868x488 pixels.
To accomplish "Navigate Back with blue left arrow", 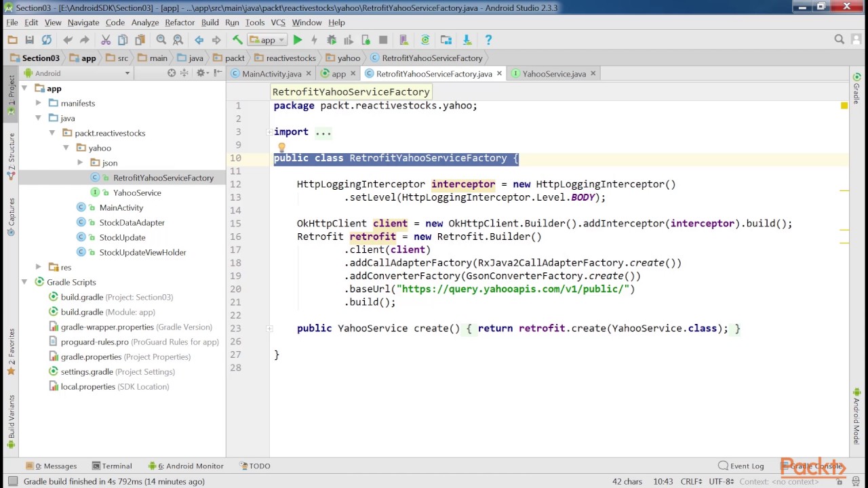I will click(199, 40).
